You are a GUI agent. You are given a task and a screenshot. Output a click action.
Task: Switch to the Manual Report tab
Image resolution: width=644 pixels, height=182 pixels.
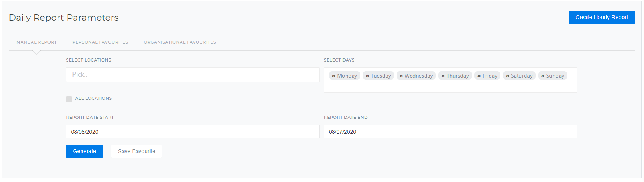[37, 42]
